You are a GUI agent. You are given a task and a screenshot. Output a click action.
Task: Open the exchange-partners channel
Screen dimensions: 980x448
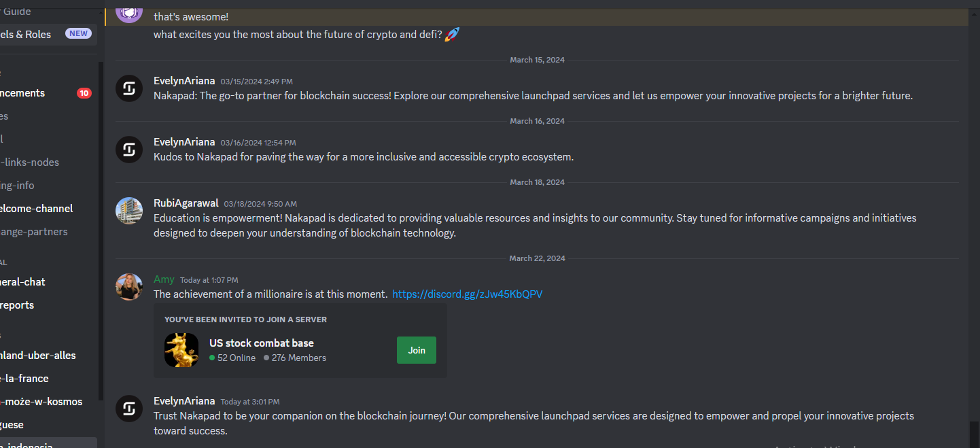(34, 232)
